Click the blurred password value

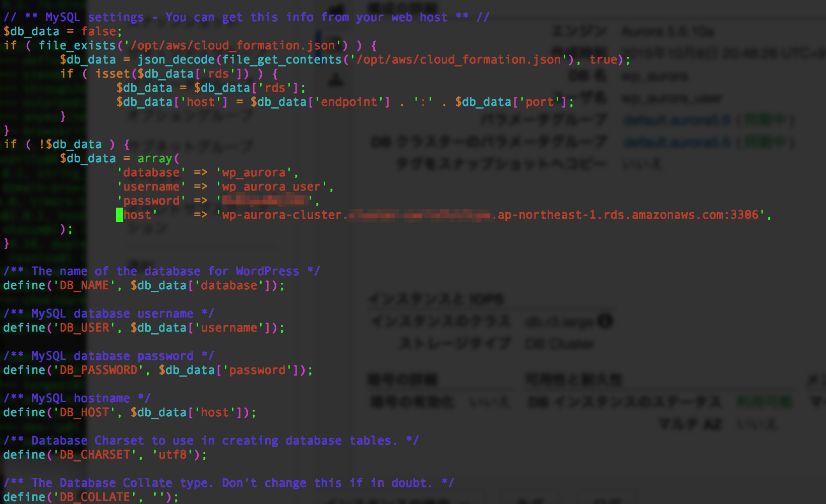pos(264,201)
